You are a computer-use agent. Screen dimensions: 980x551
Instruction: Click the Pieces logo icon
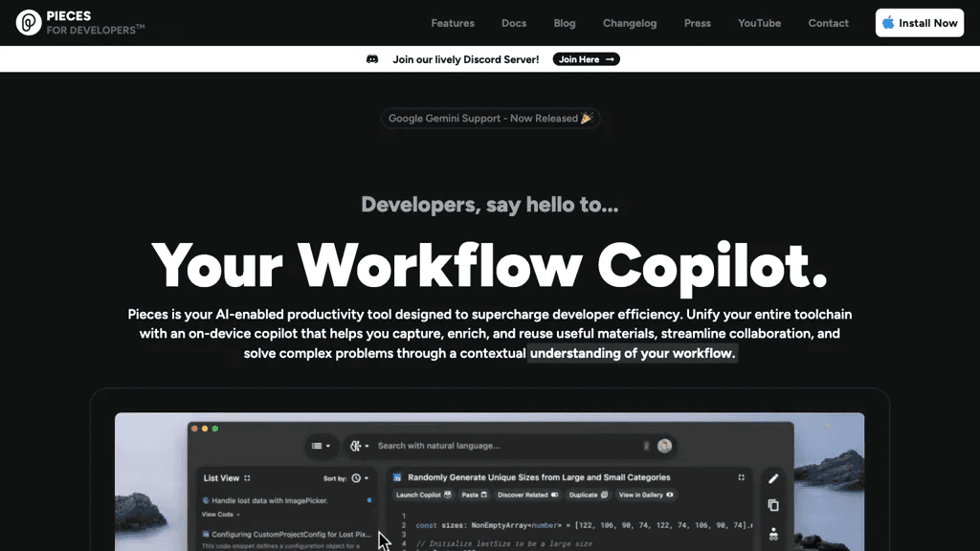pos(28,23)
